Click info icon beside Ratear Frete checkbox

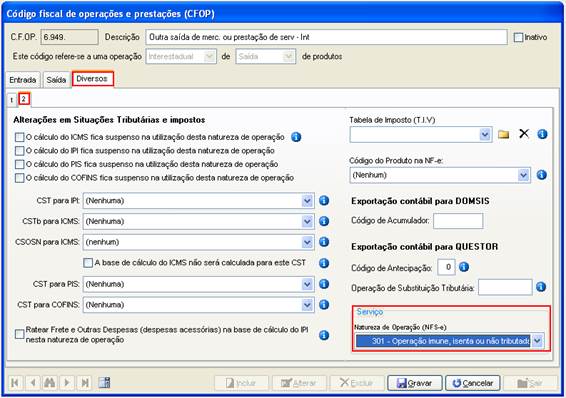(x=324, y=335)
